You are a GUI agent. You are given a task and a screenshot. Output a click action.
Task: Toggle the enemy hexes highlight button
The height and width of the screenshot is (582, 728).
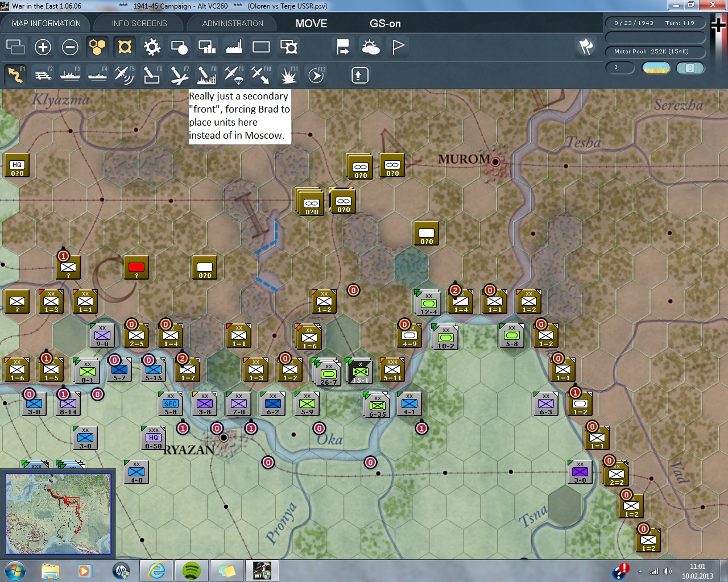coord(125,47)
